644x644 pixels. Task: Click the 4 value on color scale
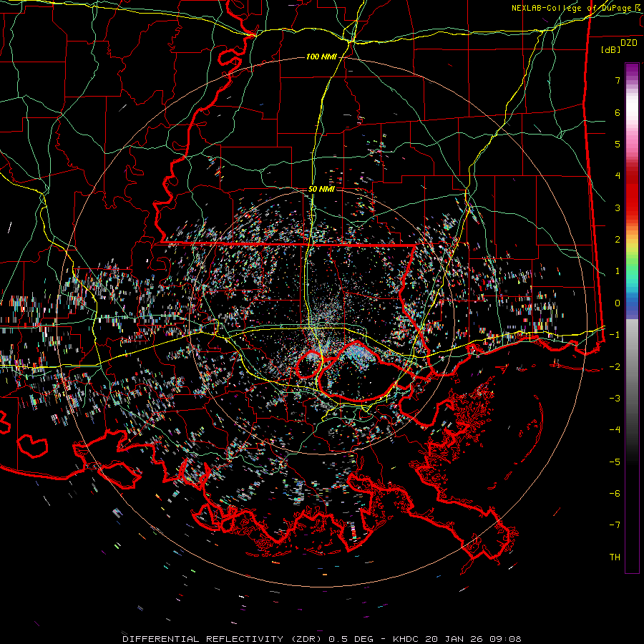click(x=618, y=176)
